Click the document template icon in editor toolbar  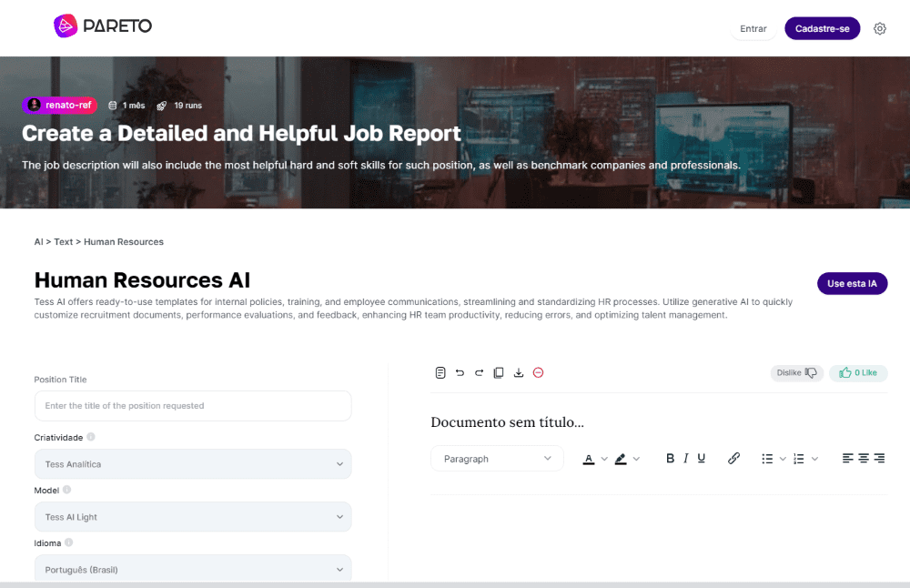point(440,372)
